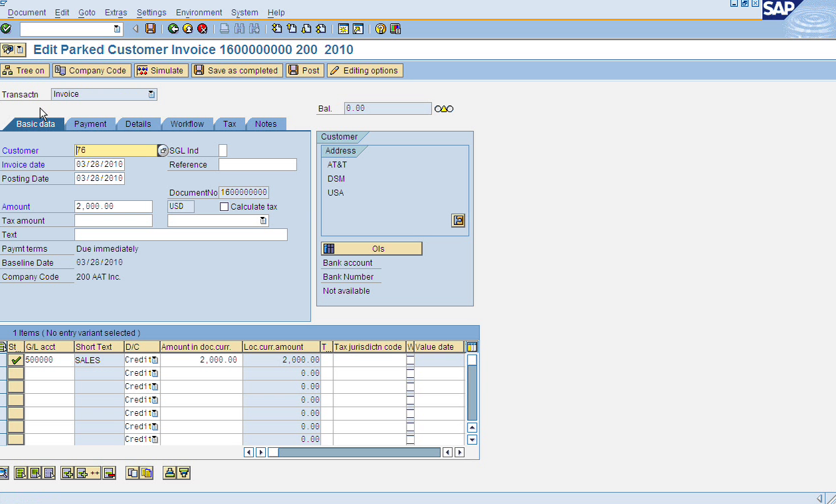The width and height of the screenshot is (836, 504).
Task: Click the Print icon in toolbar
Action: tap(225, 29)
